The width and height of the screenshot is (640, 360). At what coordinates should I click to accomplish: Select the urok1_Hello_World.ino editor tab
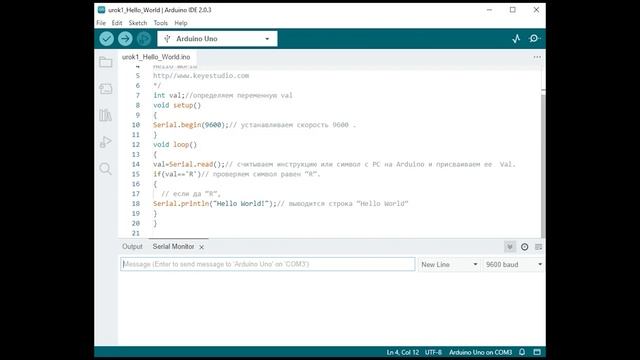pyautogui.click(x=156, y=57)
